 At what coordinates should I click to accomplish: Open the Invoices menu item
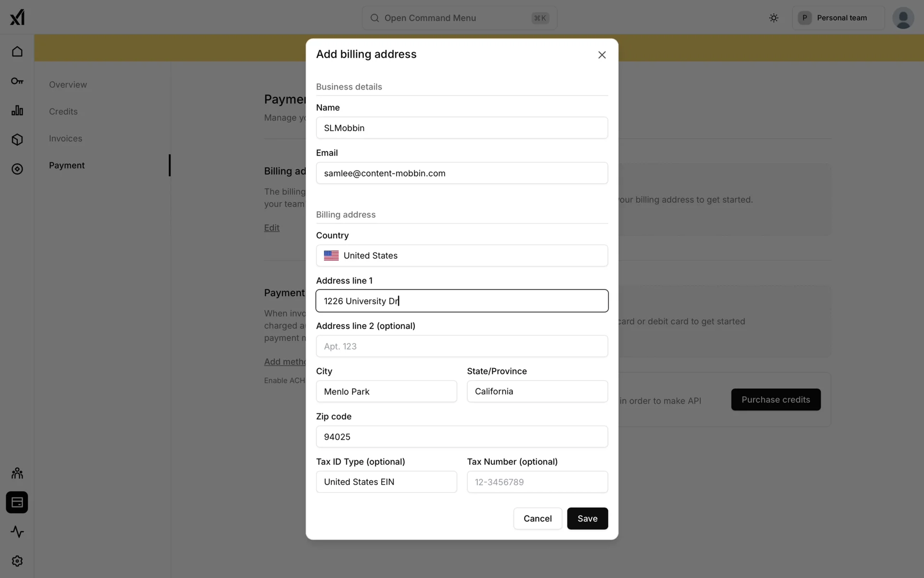(x=65, y=139)
